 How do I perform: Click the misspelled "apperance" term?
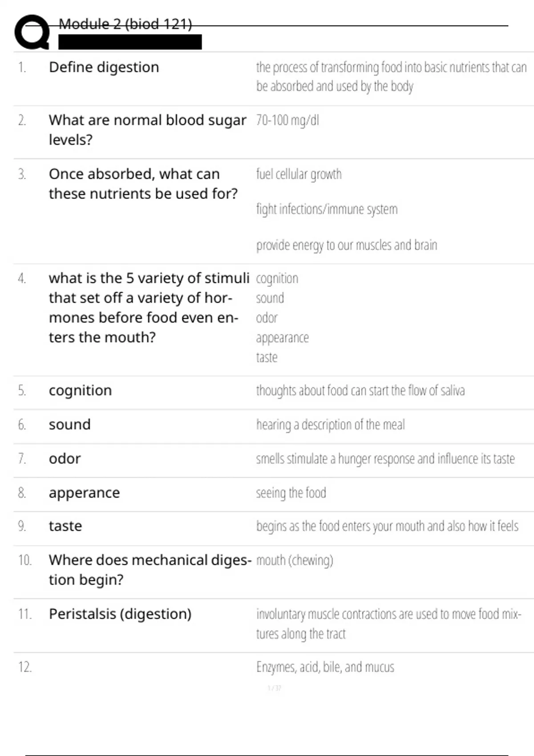pos(84,493)
